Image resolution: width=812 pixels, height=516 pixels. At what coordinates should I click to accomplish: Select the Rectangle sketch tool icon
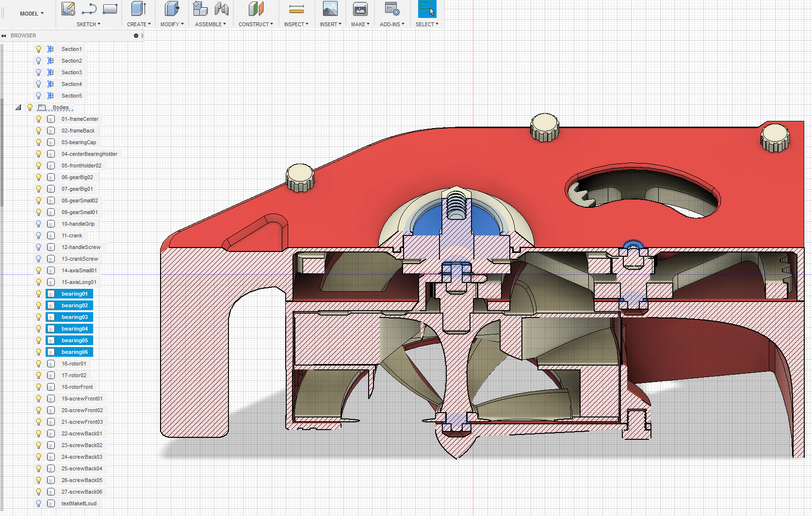110,9
